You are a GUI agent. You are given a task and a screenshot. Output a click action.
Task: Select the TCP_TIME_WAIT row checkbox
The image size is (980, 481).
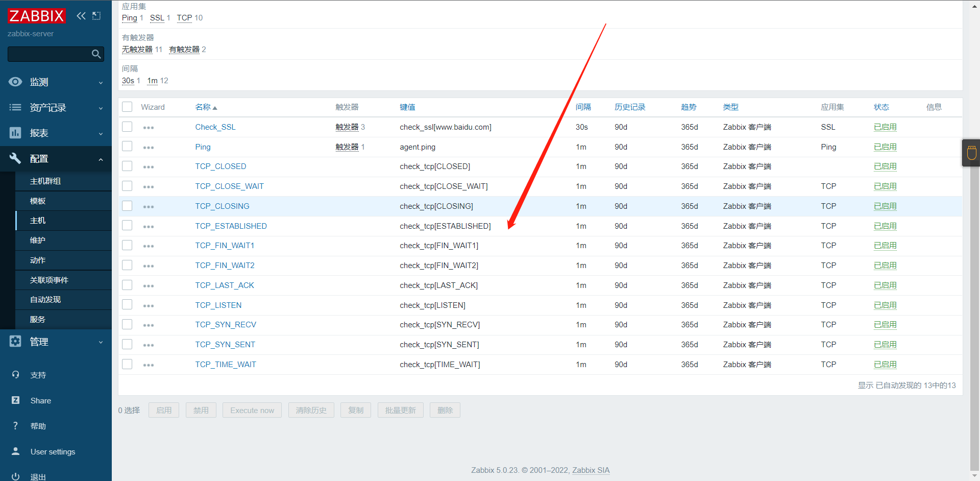pos(127,364)
